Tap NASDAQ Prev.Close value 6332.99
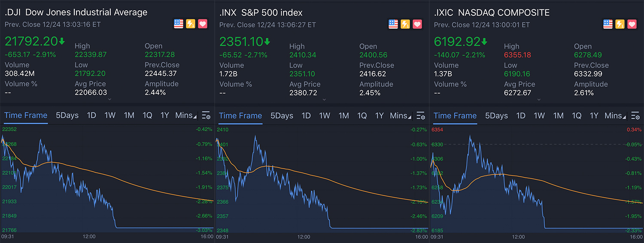644x243 pixels. pos(588,74)
